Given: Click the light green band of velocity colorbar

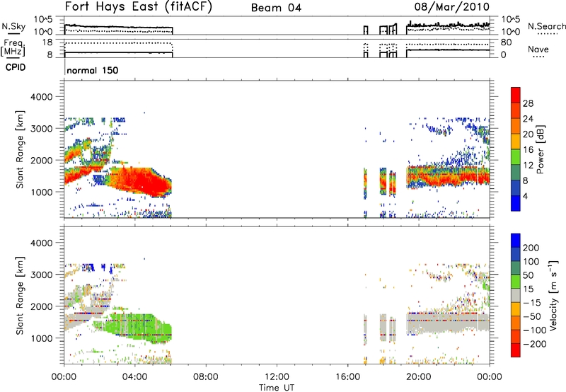Looking at the screenshot, I should click(x=516, y=282).
